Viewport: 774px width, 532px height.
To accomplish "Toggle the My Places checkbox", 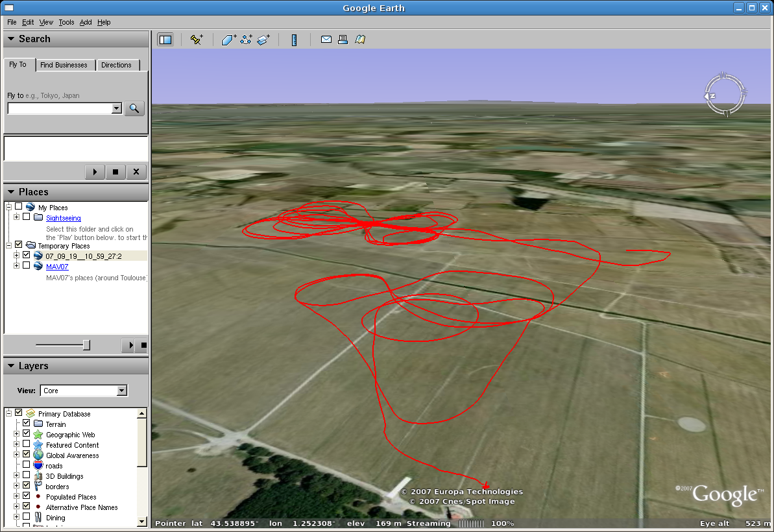I will coord(19,206).
